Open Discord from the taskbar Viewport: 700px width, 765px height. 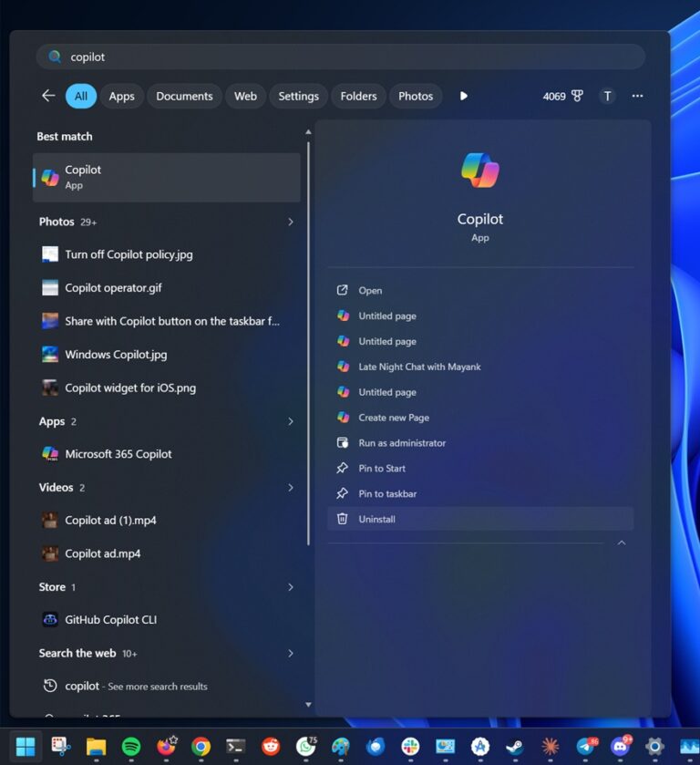[620, 747]
